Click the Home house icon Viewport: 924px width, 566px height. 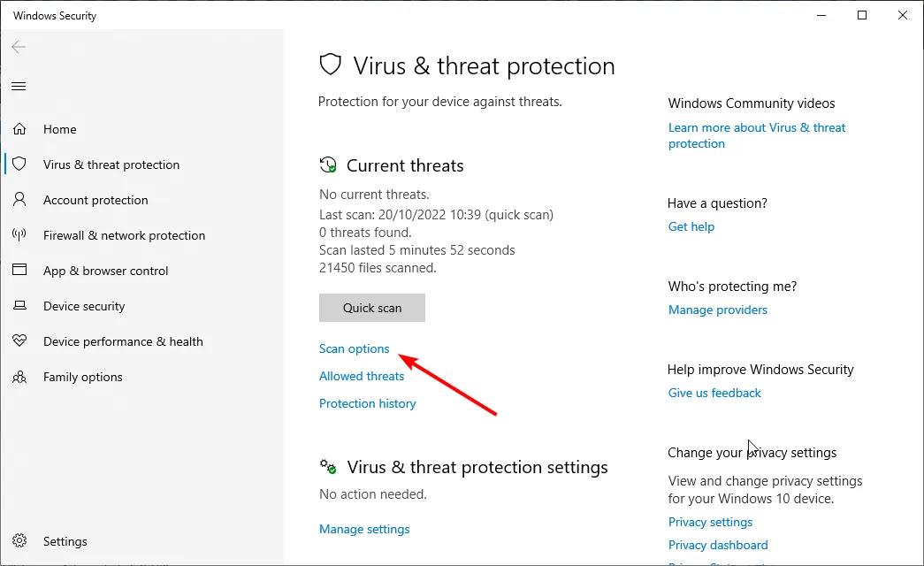19,128
